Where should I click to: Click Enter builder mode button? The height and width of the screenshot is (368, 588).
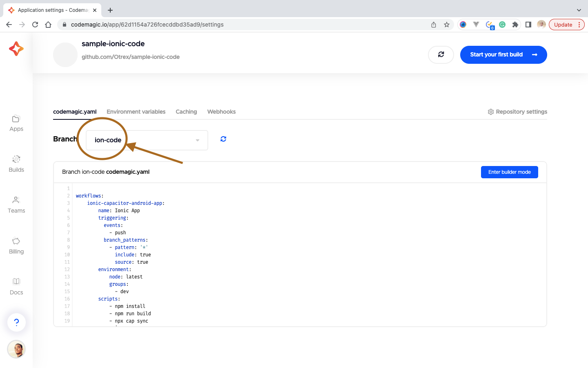tap(510, 172)
